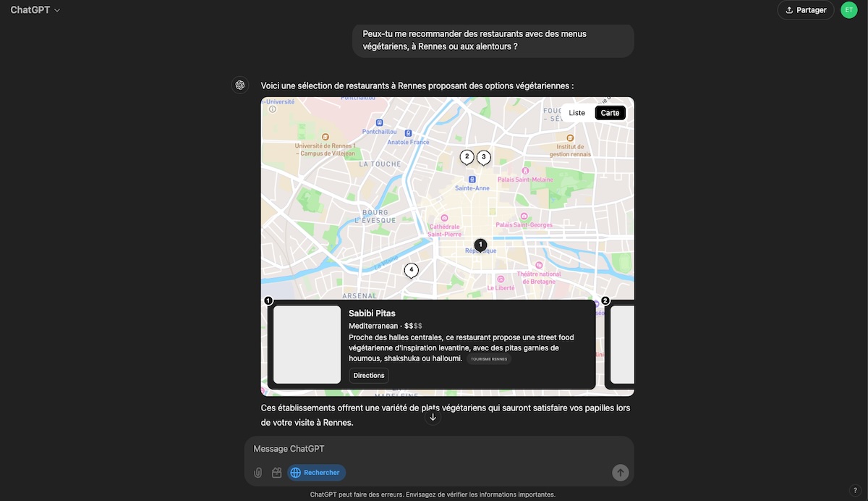This screenshot has width=868, height=501.
Task: Click the Anatole France metro station icon
Action: point(409,133)
